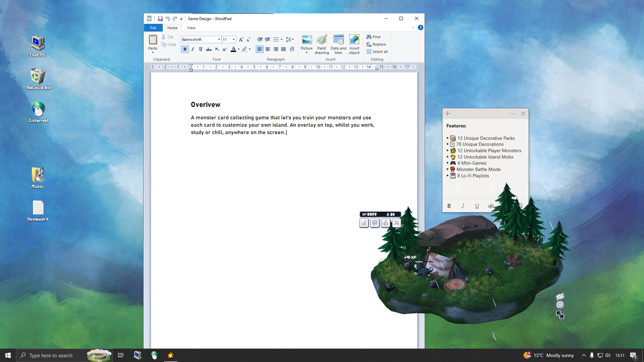Open the monster collection book icon

375,223
